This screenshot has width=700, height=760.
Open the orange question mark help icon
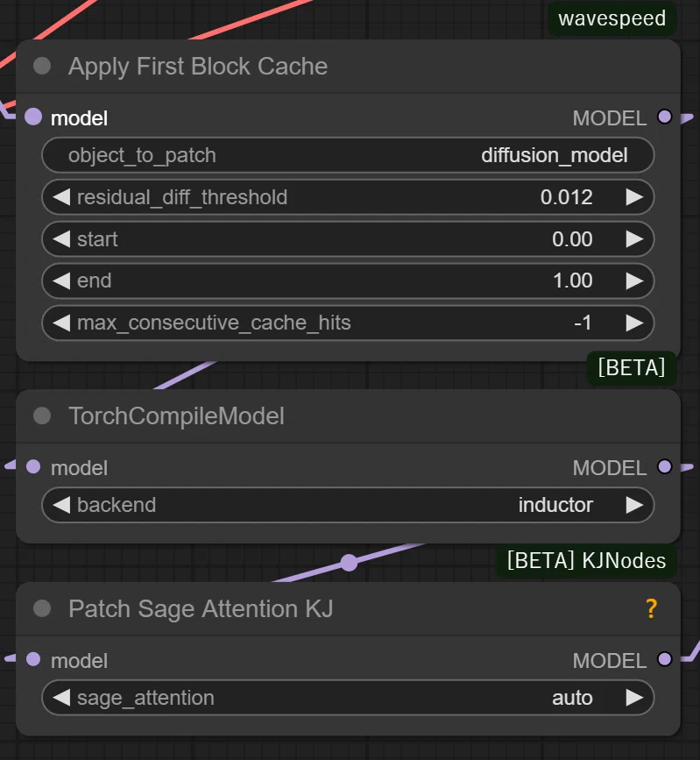[x=652, y=608]
